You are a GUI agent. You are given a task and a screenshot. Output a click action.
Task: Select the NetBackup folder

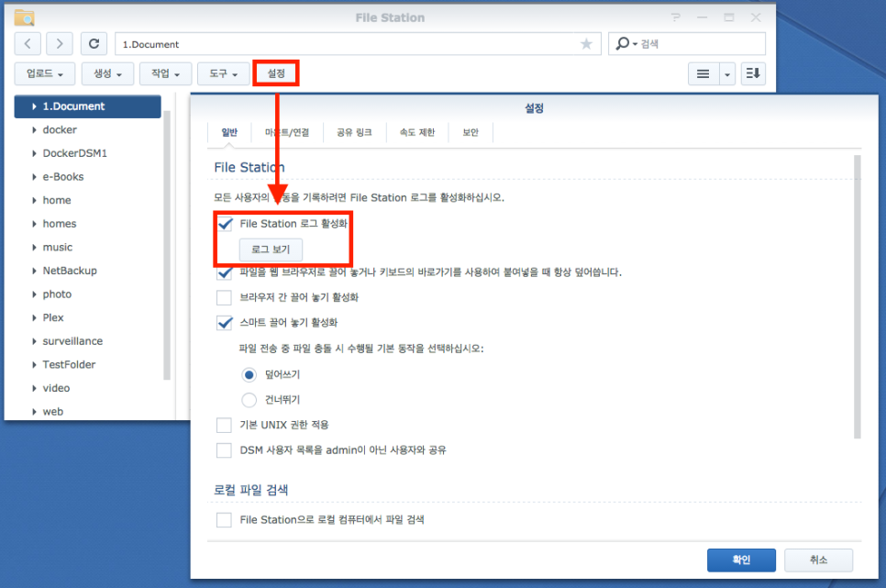(x=70, y=271)
